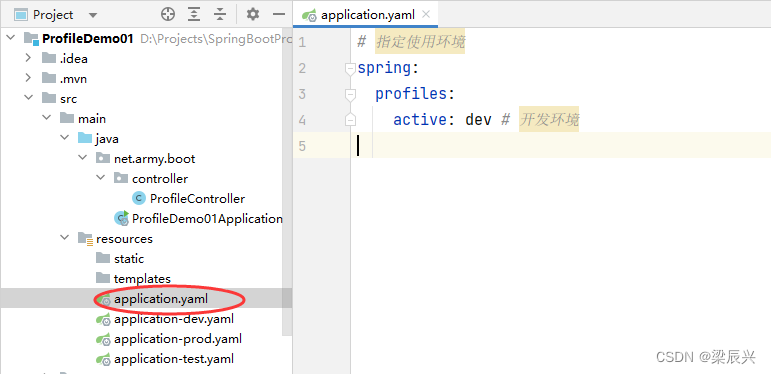
Task: Click the Expand All toolbar icon
Action: [194, 15]
